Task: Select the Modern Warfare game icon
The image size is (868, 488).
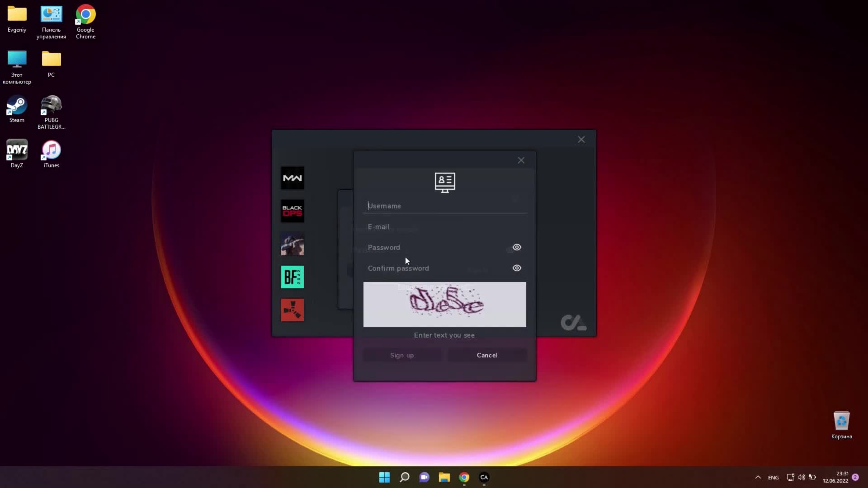Action: (292, 178)
